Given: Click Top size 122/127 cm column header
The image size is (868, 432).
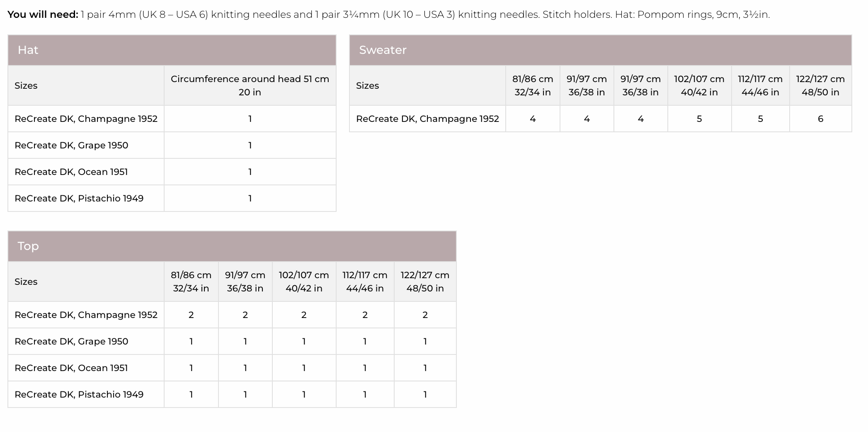Looking at the screenshot, I should 425,282.
